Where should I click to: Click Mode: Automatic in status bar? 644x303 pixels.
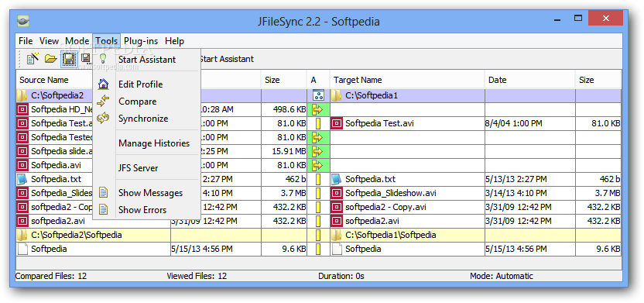[502, 276]
